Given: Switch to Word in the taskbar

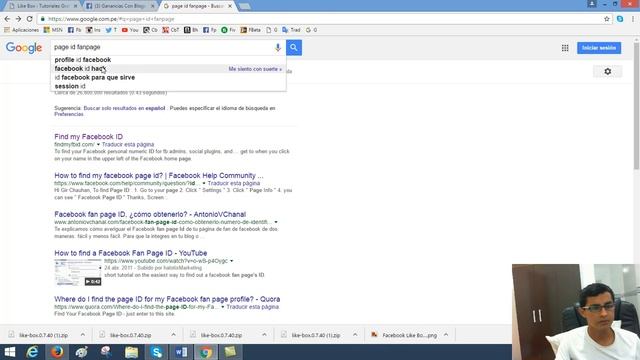Looking at the screenshot, I should tap(181, 352).
